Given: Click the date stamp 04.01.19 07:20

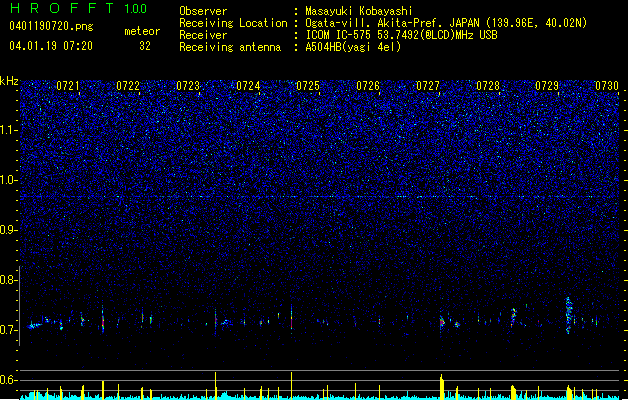Looking at the screenshot, I should [51, 46].
